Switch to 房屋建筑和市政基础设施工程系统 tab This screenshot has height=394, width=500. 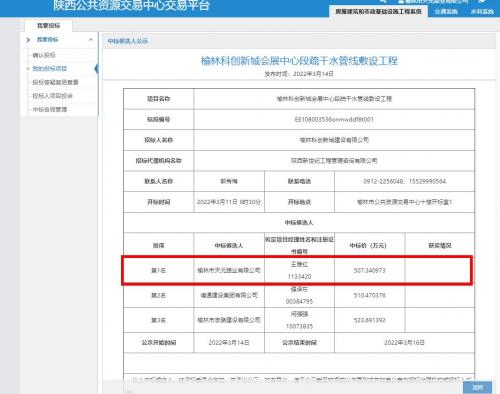[378, 11]
